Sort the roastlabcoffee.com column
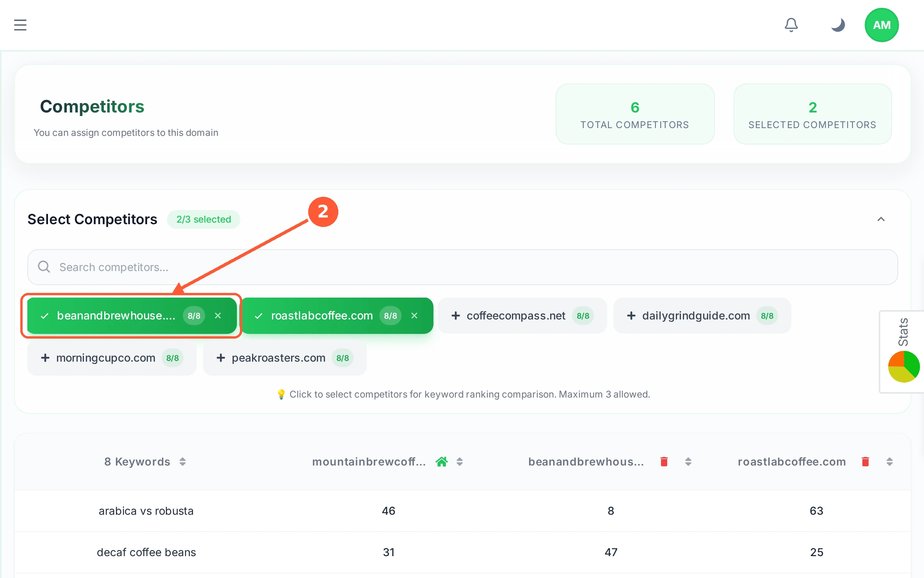924x578 pixels. tap(890, 462)
